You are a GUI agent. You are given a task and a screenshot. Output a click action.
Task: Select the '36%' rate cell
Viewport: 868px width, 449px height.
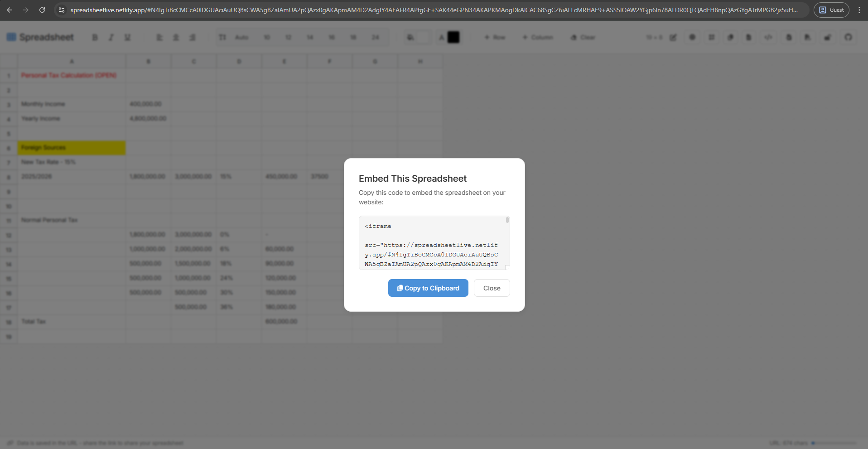[x=239, y=307]
